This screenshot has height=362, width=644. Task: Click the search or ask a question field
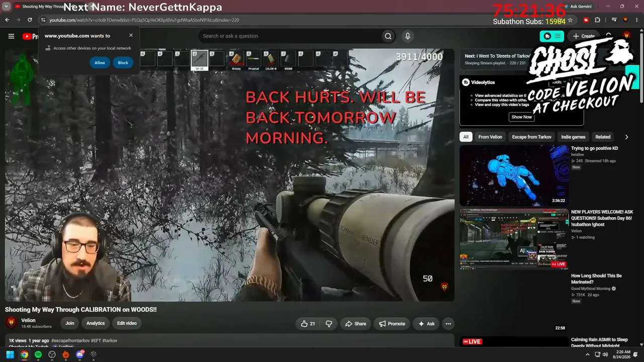289,36
